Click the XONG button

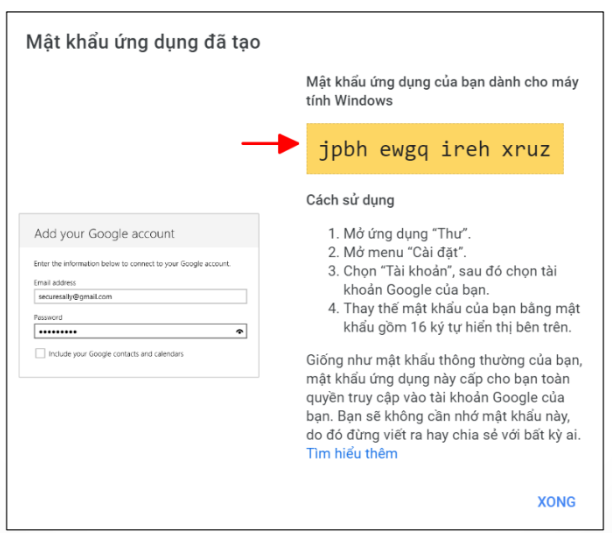556,502
